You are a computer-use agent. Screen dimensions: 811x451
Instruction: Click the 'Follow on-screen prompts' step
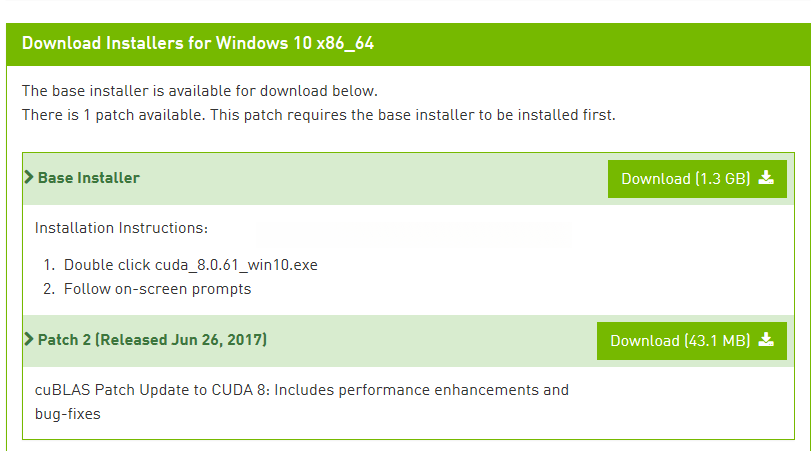tap(157, 289)
